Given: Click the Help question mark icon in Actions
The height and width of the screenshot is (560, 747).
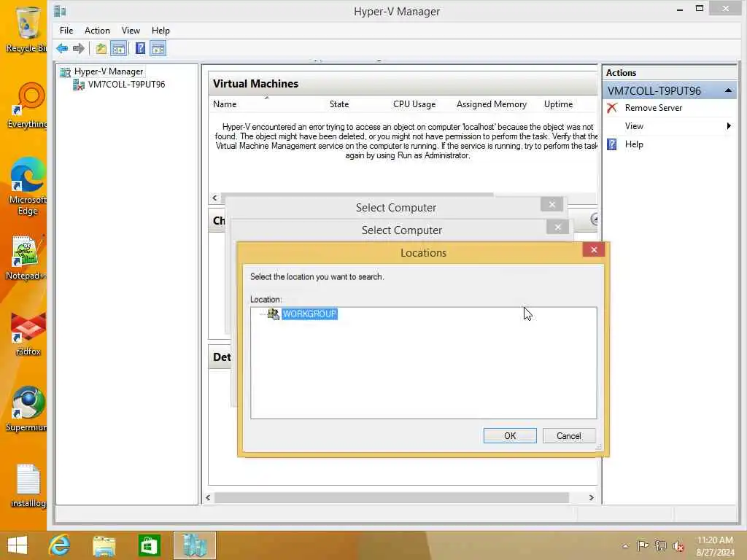Looking at the screenshot, I should 612,144.
